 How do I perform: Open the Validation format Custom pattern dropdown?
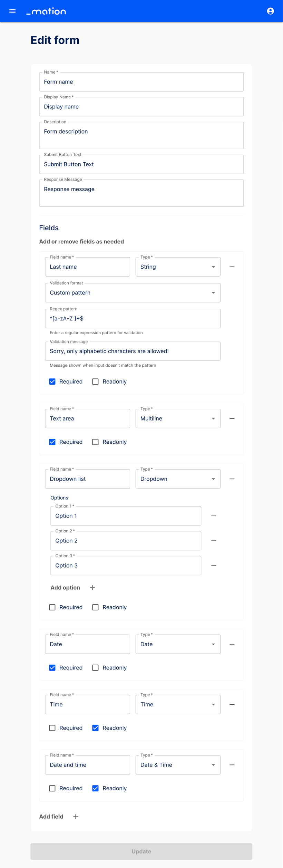pos(133,293)
